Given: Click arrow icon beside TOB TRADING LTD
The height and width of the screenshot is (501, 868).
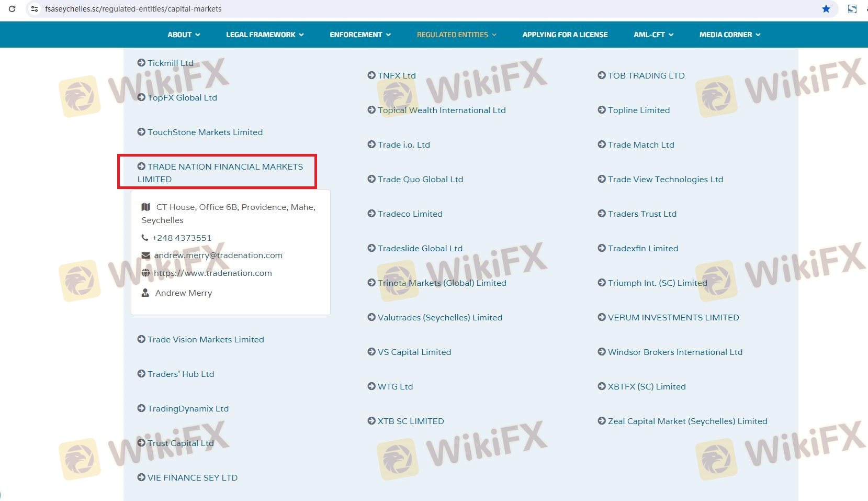Looking at the screenshot, I should [602, 75].
